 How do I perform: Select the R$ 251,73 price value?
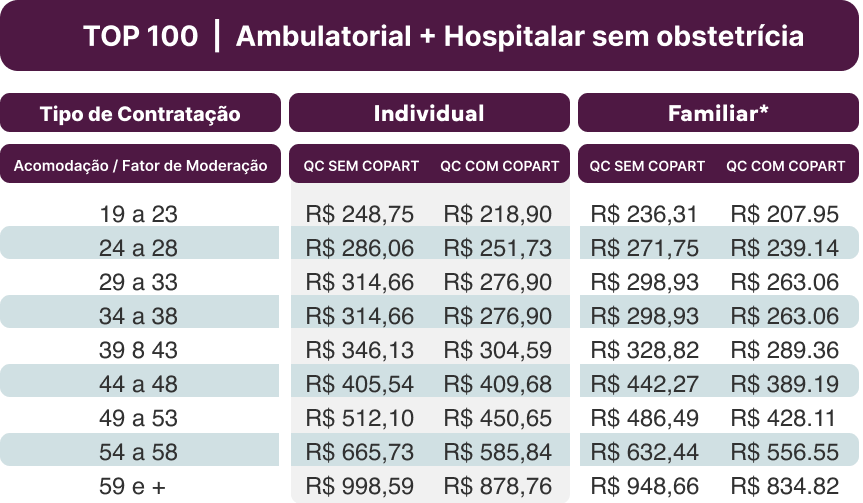[497, 248]
